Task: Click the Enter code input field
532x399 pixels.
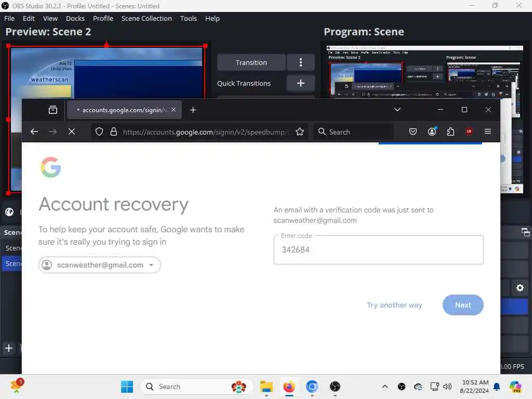Action: tap(378, 250)
